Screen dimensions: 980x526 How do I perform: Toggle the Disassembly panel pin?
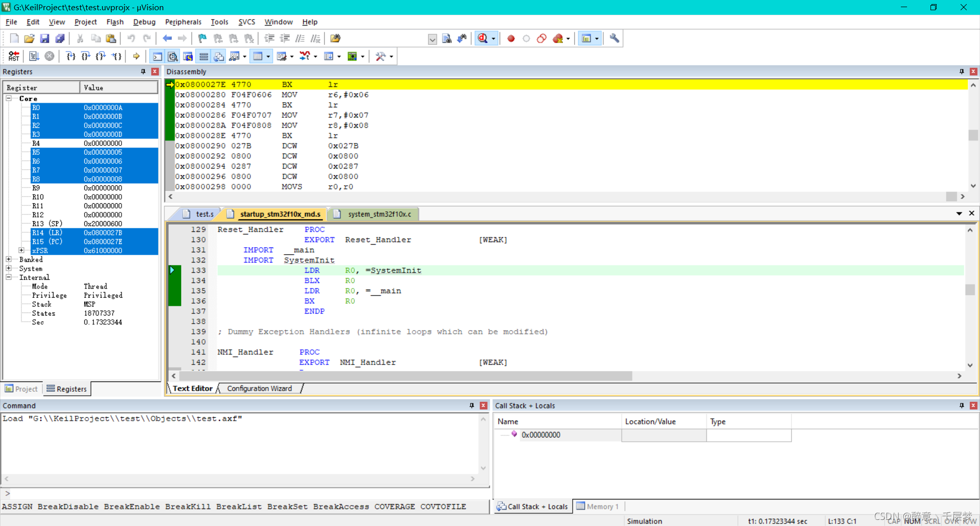(x=962, y=71)
